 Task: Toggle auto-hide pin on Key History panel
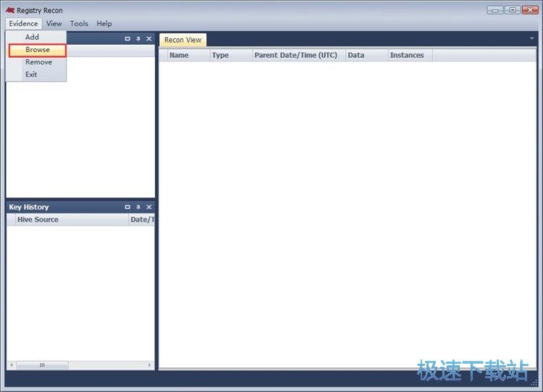click(x=138, y=207)
